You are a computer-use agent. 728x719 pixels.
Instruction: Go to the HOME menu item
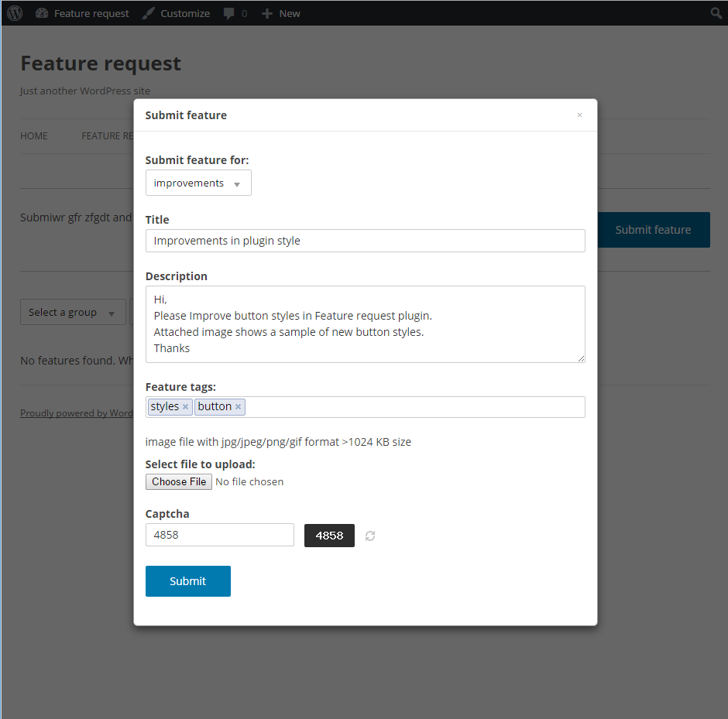(x=34, y=136)
